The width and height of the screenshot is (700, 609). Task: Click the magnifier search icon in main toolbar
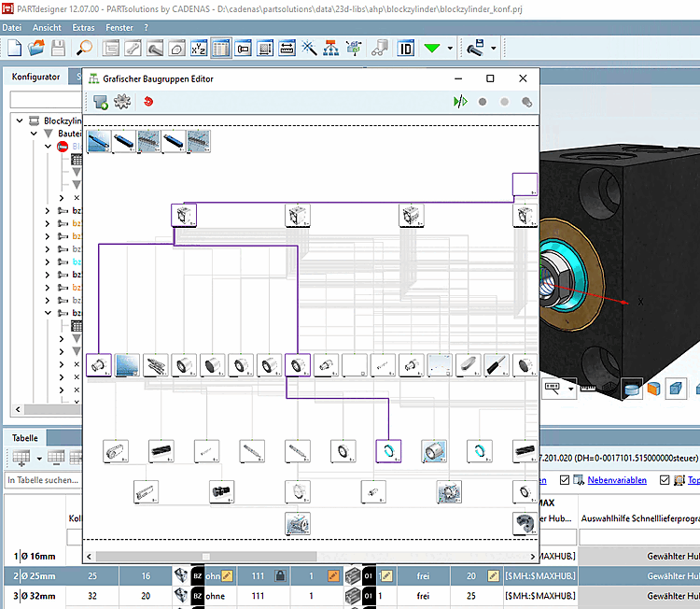(85, 48)
